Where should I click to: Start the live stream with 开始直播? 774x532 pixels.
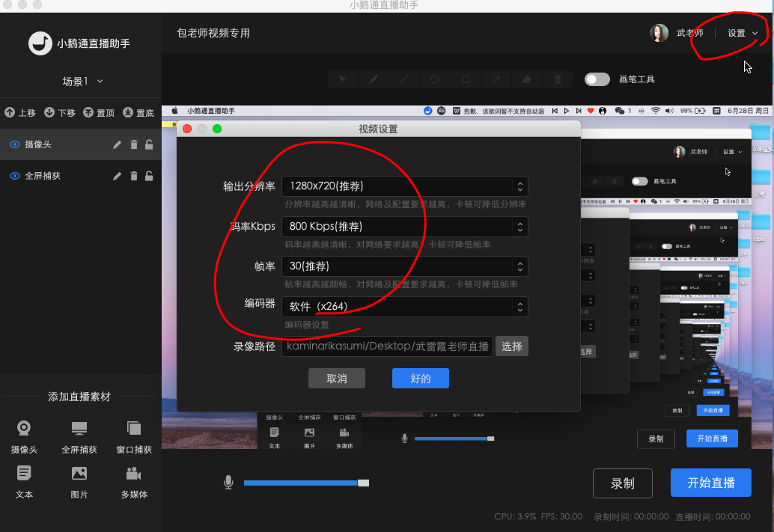(710, 483)
